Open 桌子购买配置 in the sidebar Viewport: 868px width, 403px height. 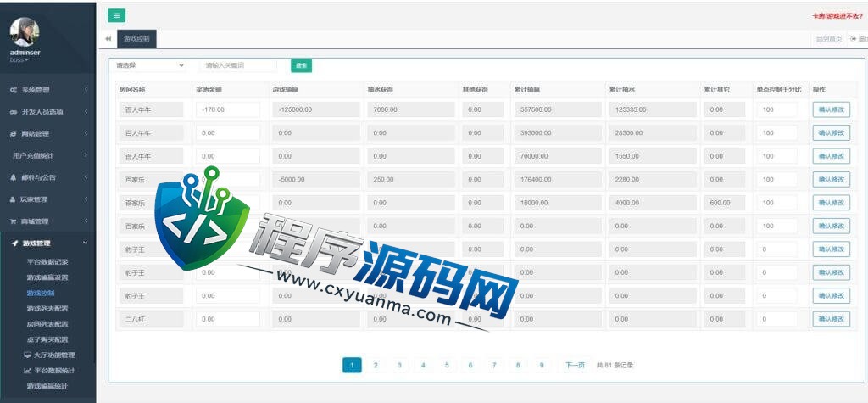[x=47, y=339]
